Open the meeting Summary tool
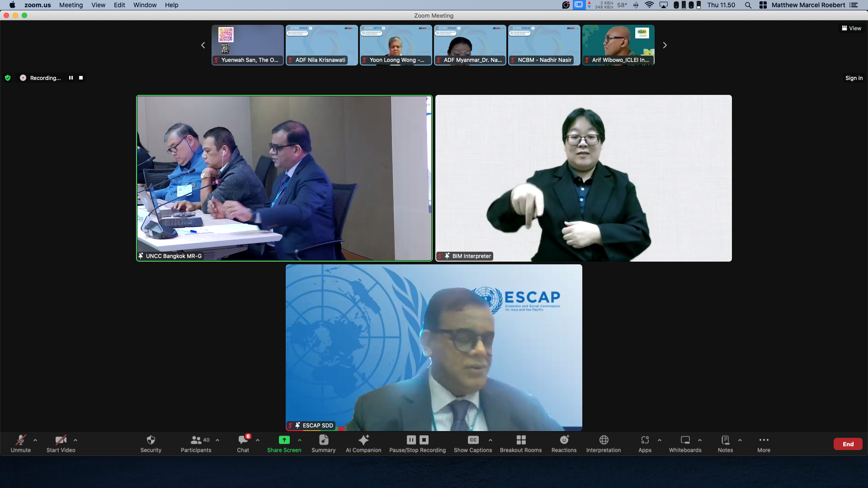 click(x=324, y=440)
